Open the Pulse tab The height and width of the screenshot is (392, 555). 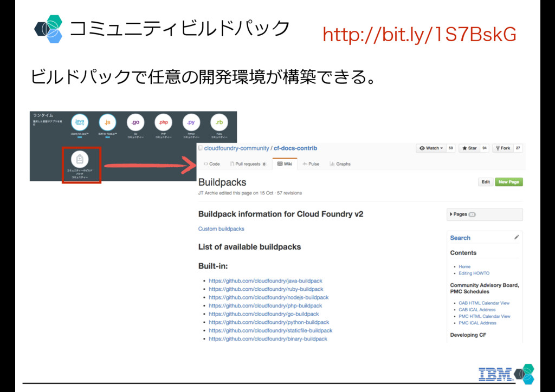click(311, 164)
